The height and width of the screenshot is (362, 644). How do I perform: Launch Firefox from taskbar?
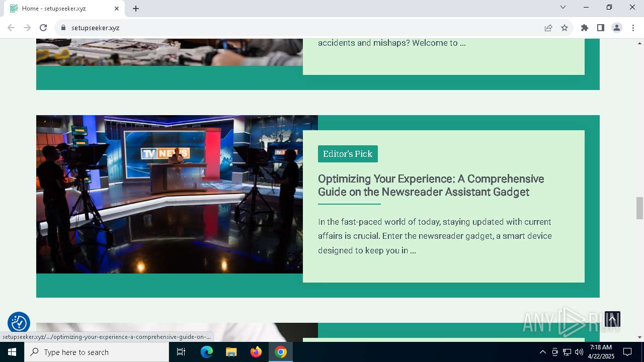tap(256, 352)
